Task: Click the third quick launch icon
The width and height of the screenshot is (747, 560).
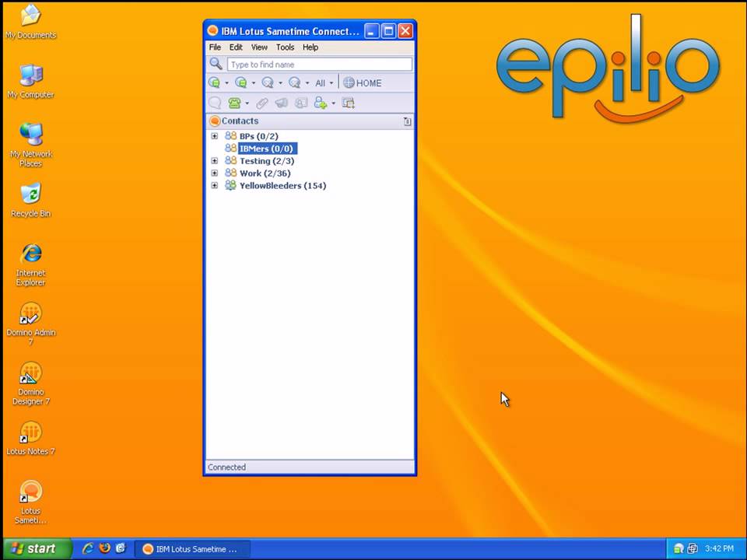Action: (x=121, y=548)
